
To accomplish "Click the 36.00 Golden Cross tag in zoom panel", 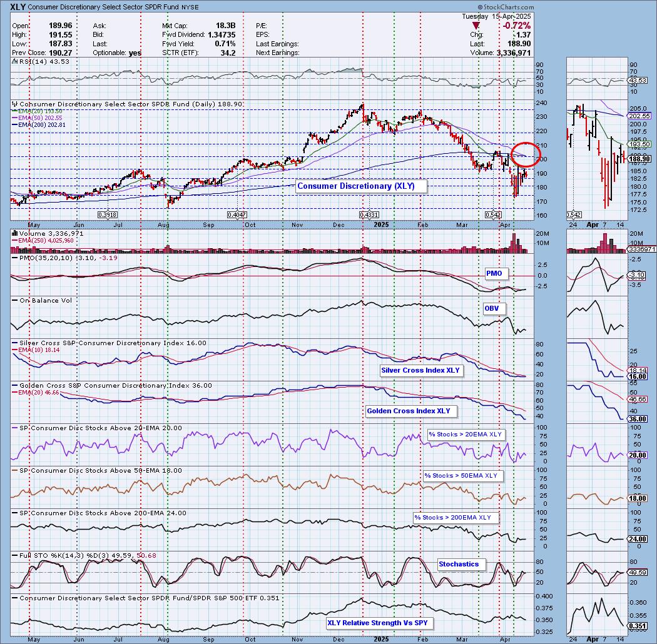I will [638, 419].
